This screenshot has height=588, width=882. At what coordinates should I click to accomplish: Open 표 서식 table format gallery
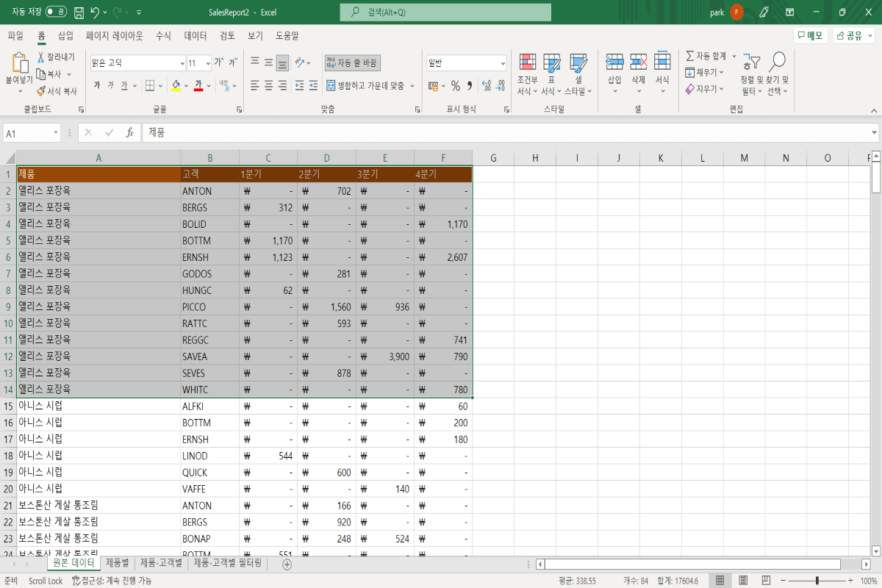(551, 74)
